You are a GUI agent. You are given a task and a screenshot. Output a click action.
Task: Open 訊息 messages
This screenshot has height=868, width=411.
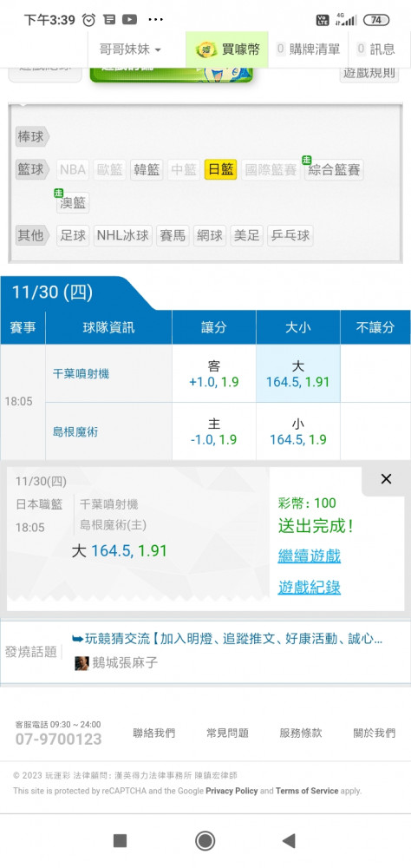(x=376, y=49)
